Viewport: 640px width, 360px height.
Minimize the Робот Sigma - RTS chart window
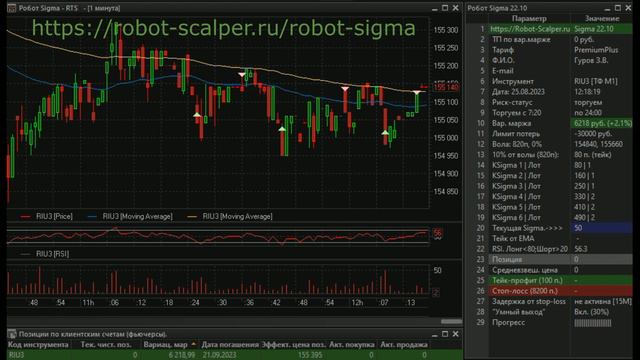point(434,8)
